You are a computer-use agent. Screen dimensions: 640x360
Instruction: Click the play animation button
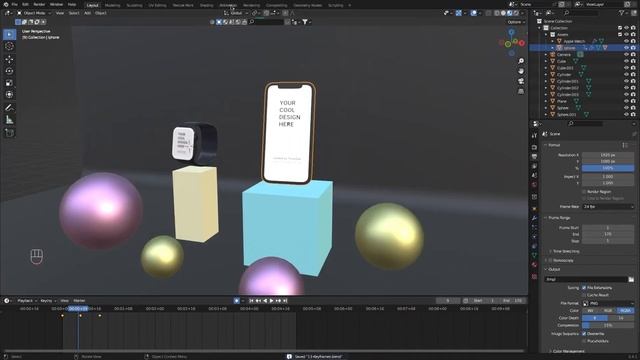272,301
